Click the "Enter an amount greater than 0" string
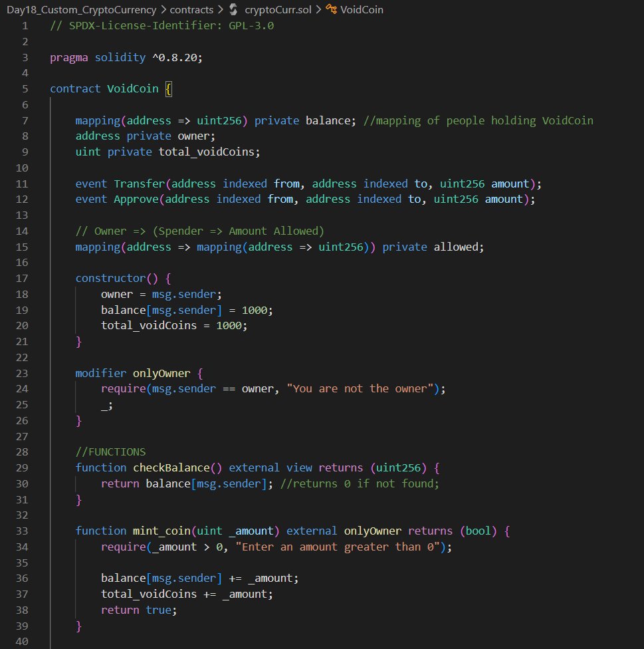Image resolution: width=644 pixels, height=649 pixels. coord(338,547)
